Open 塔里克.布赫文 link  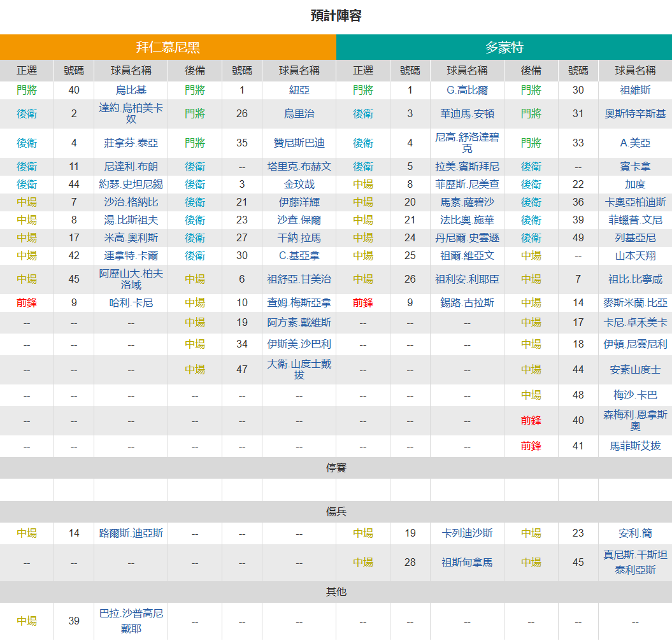299,167
